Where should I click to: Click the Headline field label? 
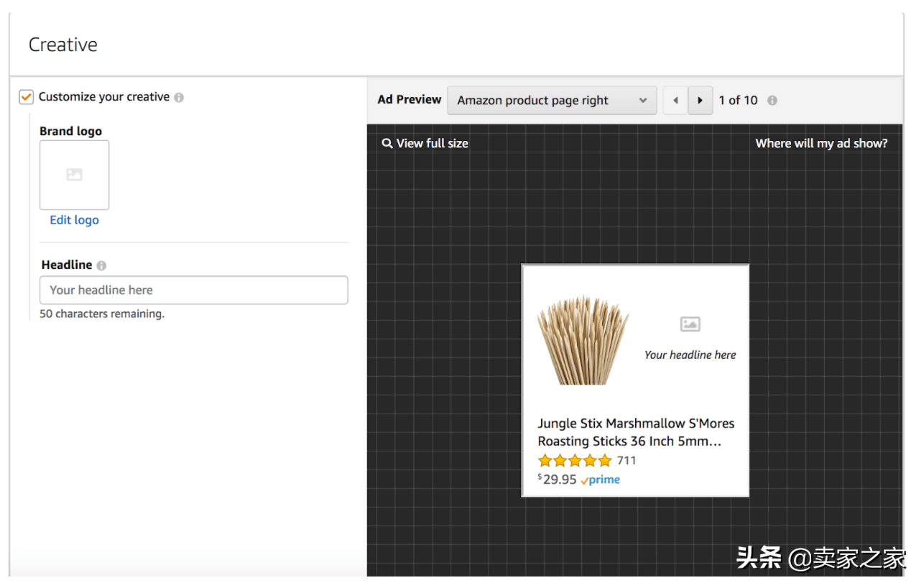pos(67,265)
